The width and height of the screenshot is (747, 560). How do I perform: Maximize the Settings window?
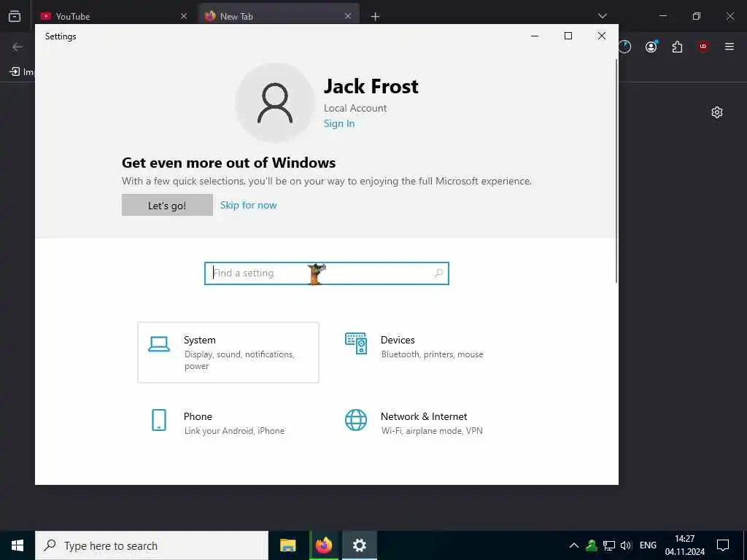coord(568,36)
